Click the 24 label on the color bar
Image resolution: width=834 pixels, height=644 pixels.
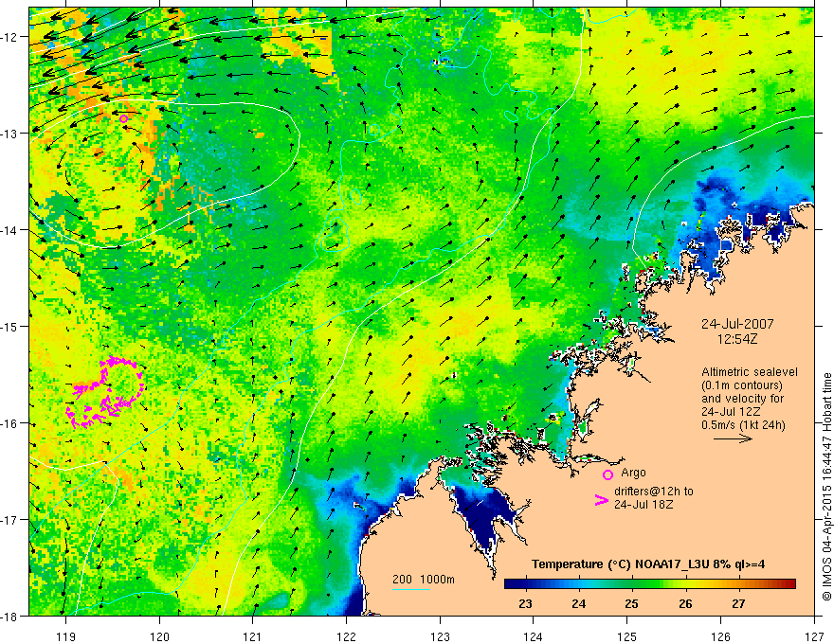pyautogui.click(x=579, y=603)
